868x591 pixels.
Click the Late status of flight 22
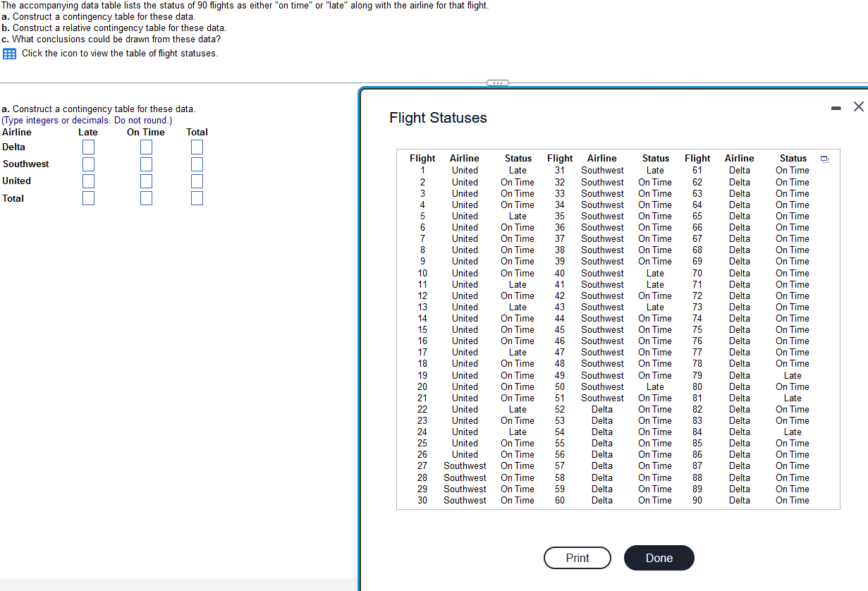click(x=518, y=409)
